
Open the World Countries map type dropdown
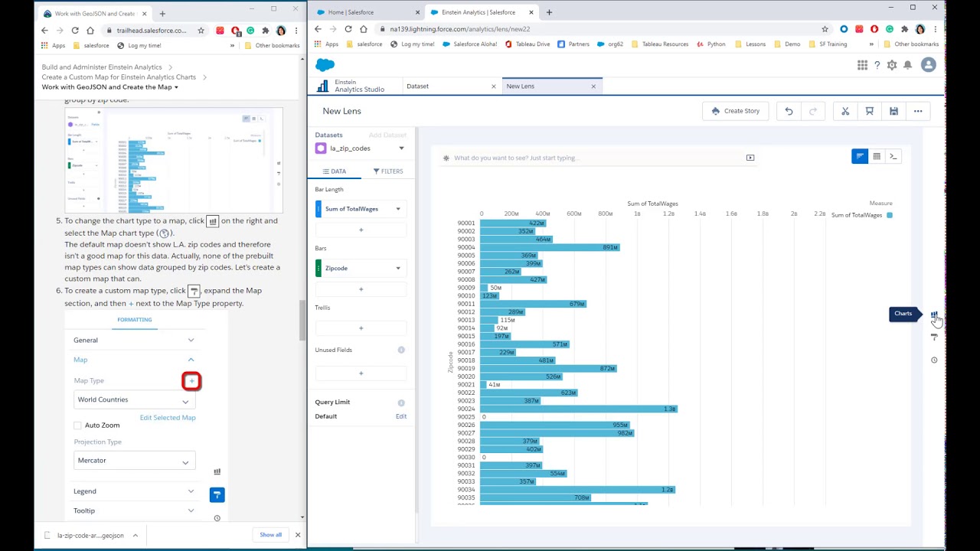pos(135,400)
